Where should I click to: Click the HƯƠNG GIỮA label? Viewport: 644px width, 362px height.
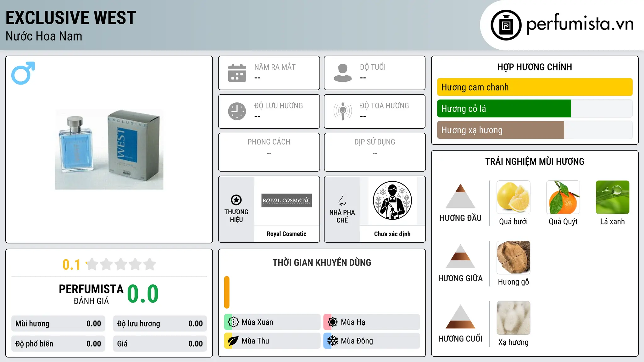460,278
